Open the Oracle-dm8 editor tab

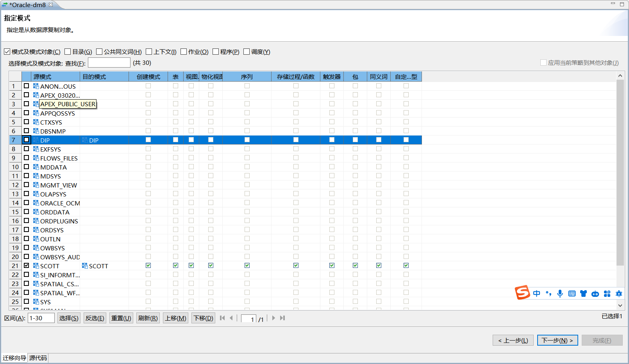coord(27,5)
